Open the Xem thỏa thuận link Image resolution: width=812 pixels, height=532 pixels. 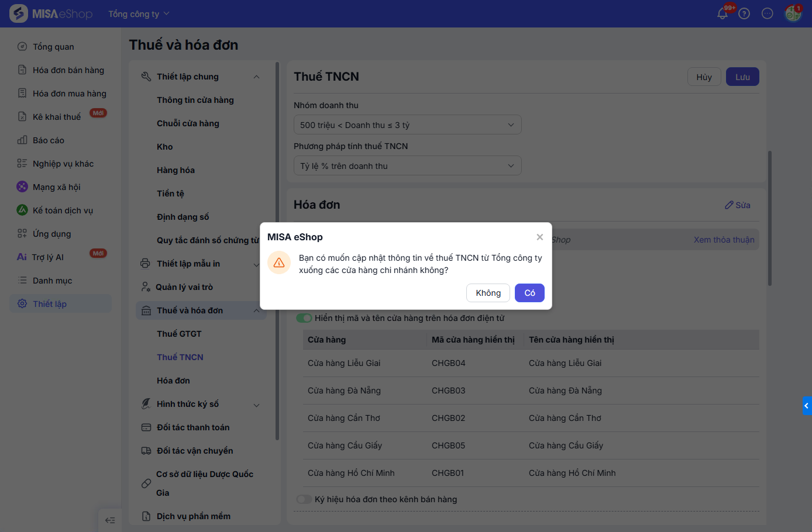[x=724, y=240]
